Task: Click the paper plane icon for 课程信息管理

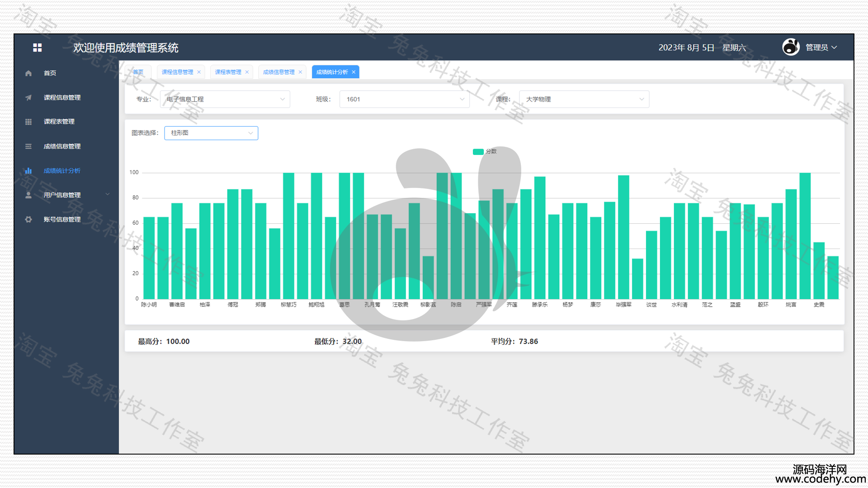Action: 28,98
